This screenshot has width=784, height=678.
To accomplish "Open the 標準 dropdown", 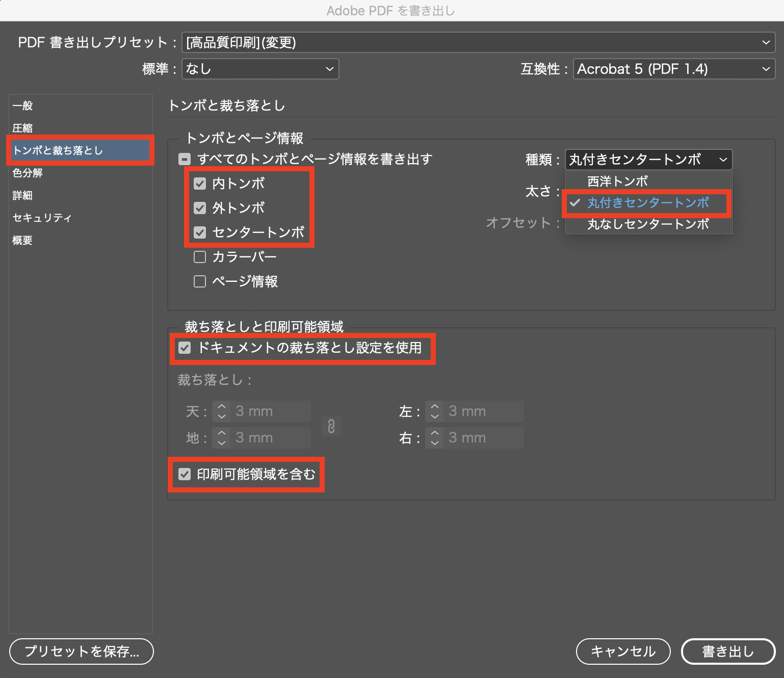I will pyautogui.click(x=260, y=69).
